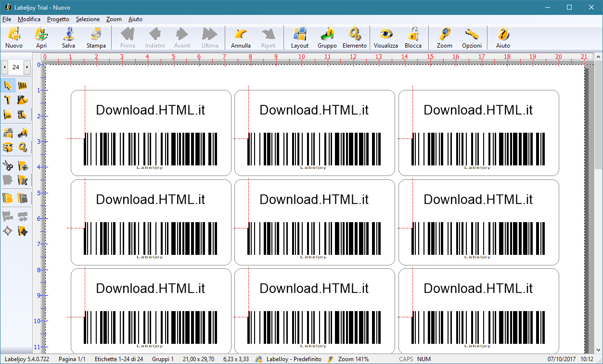Decrease label number with left arrow stepper
Screen dimensions: 603x364
5,67
